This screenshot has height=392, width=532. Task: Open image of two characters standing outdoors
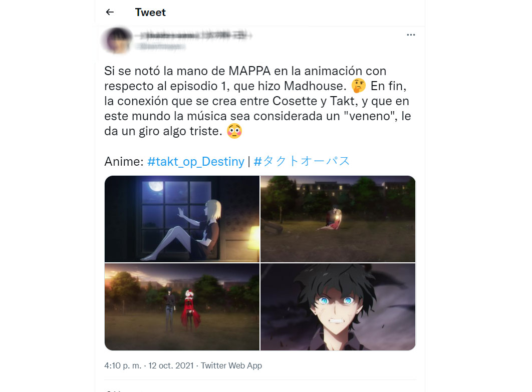click(x=182, y=307)
